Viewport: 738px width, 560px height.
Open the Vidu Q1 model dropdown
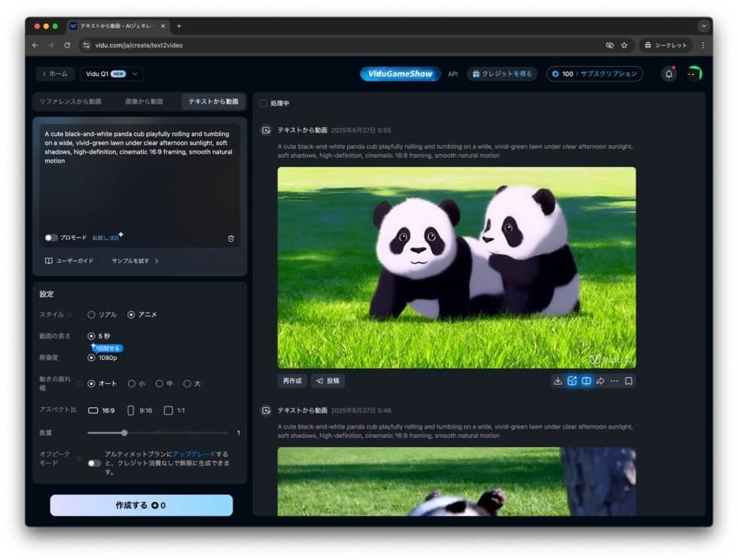coord(112,74)
